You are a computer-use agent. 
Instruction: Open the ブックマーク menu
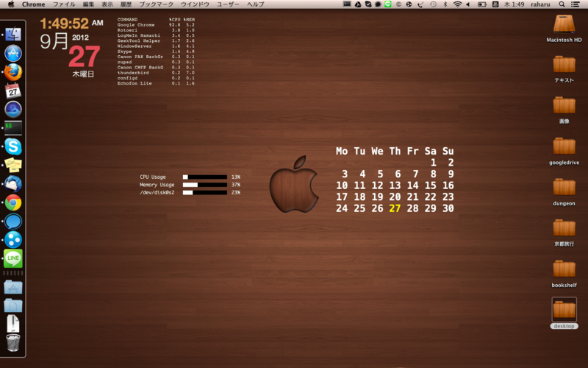pos(156,4)
